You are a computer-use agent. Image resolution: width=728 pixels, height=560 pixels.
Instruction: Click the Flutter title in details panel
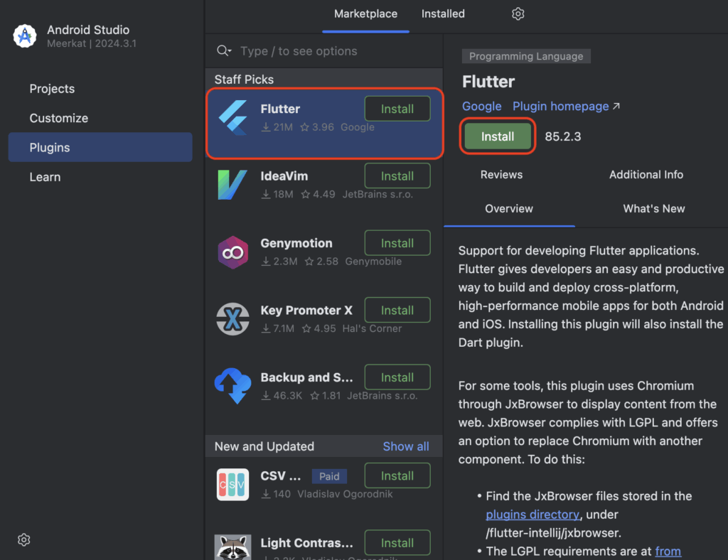pyautogui.click(x=488, y=82)
